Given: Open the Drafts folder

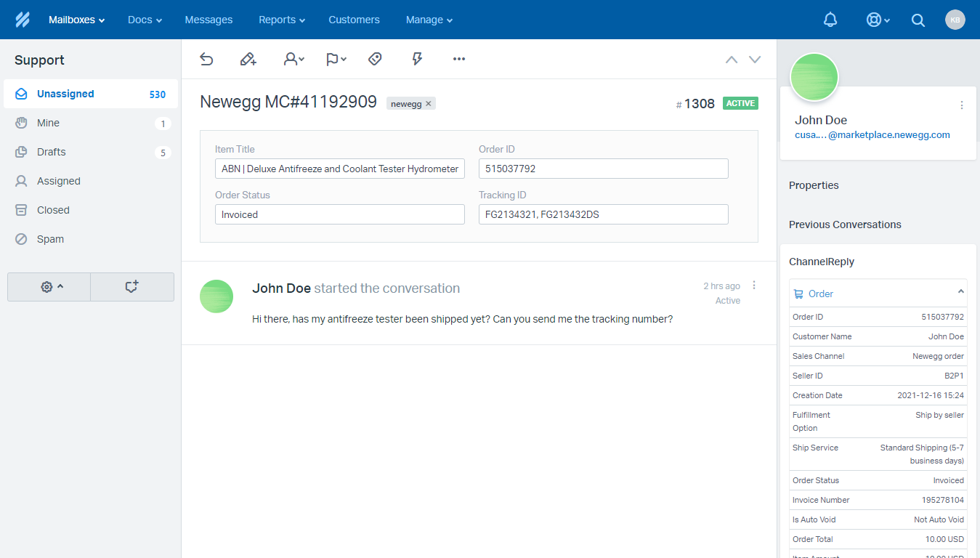Looking at the screenshot, I should (91, 152).
